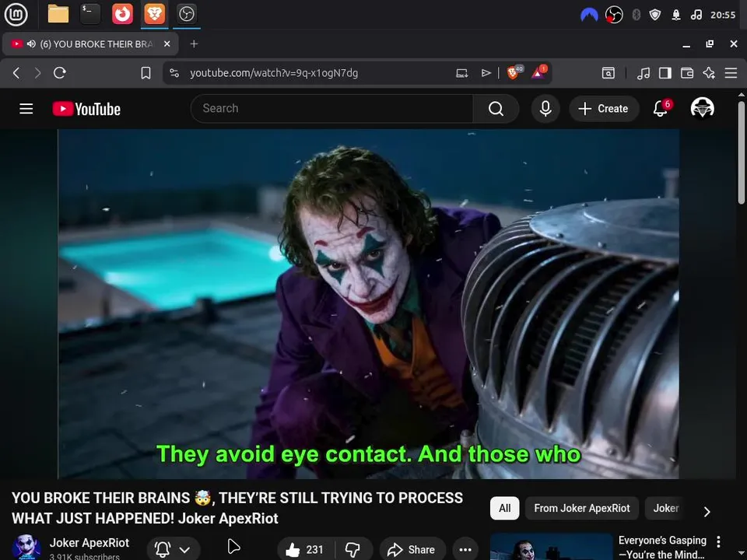Toggle the browser sidebar panel
The image size is (747, 560).
[x=665, y=73]
